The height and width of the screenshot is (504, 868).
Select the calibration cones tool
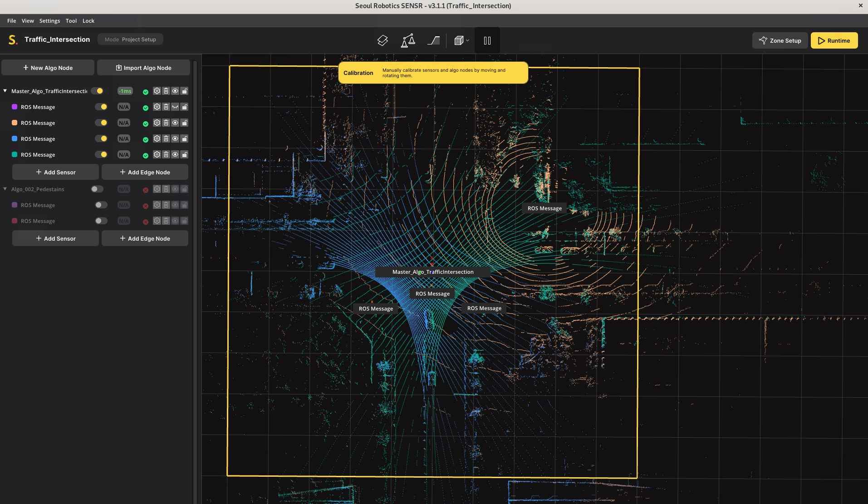(x=408, y=40)
